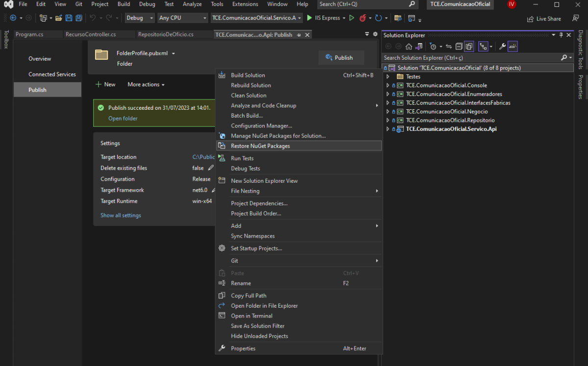Click the Open File toolbar icon
The image size is (588, 366).
59,18
